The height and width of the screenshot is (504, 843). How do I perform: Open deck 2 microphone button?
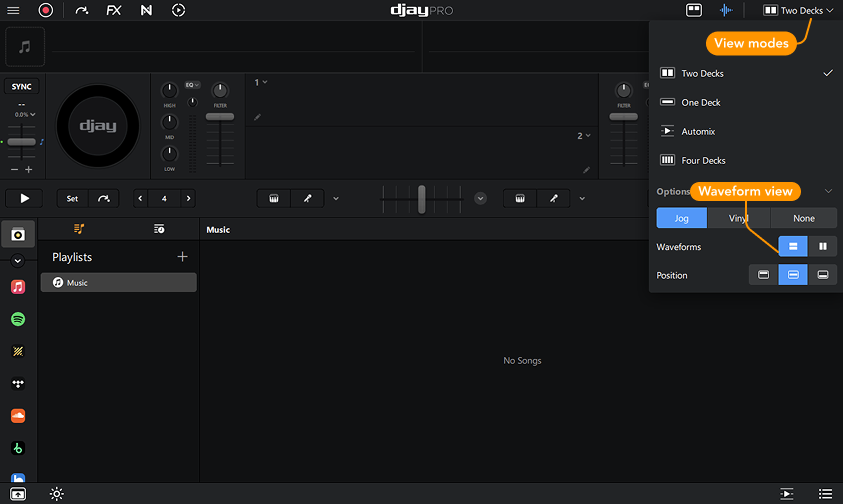[554, 198]
